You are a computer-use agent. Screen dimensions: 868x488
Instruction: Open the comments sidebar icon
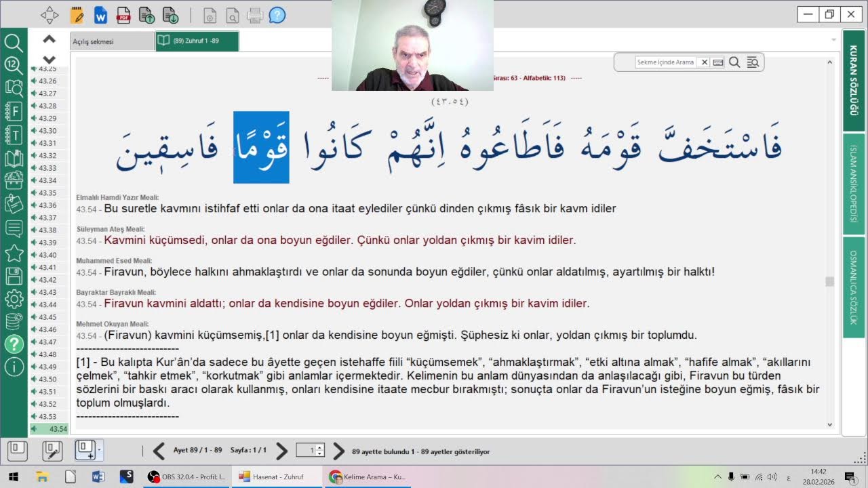coord(14,228)
